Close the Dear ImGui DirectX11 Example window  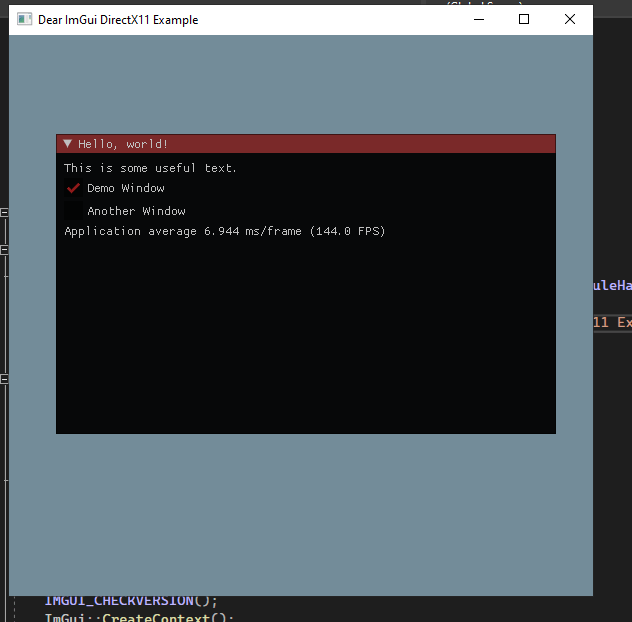point(570,19)
